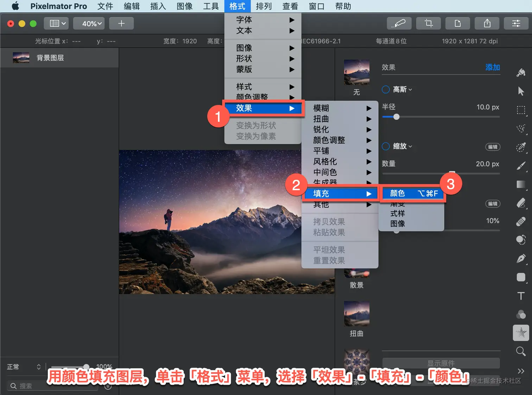Choose 图像 in the fill submenu

[x=411, y=224]
